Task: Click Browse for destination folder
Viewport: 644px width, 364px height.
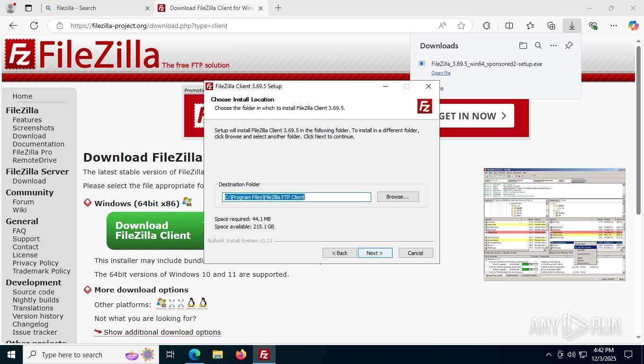Action: [398, 197]
